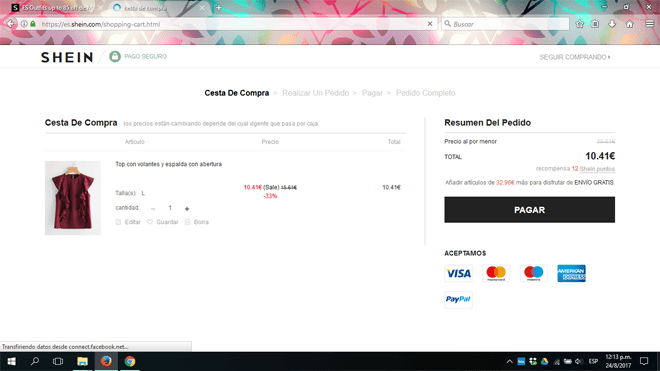
Task: Click the 10.41€ total in order summary
Action: coord(600,156)
